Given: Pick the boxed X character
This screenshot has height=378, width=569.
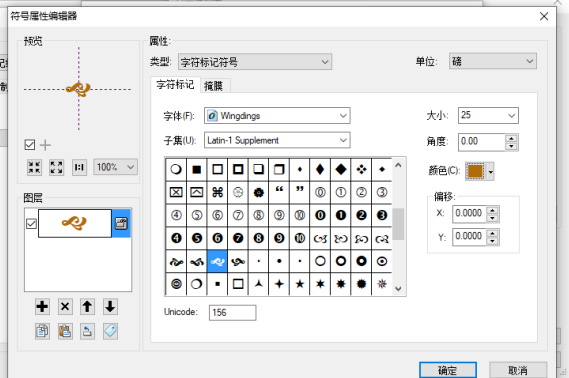Looking at the screenshot, I should 176,192.
